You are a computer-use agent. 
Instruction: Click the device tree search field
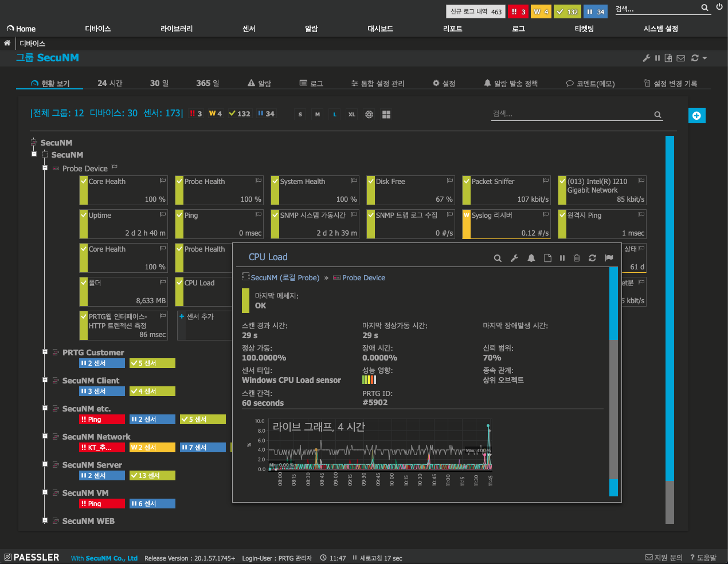click(572, 114)
